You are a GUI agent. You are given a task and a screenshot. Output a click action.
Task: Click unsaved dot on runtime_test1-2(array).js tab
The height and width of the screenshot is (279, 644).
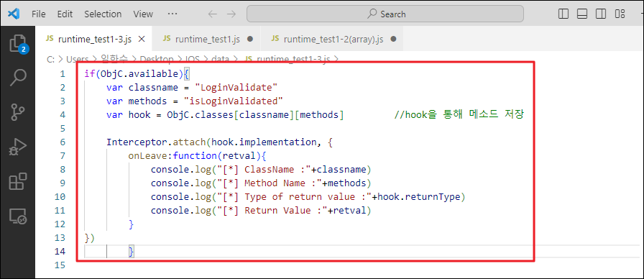[x=393, y=39]
